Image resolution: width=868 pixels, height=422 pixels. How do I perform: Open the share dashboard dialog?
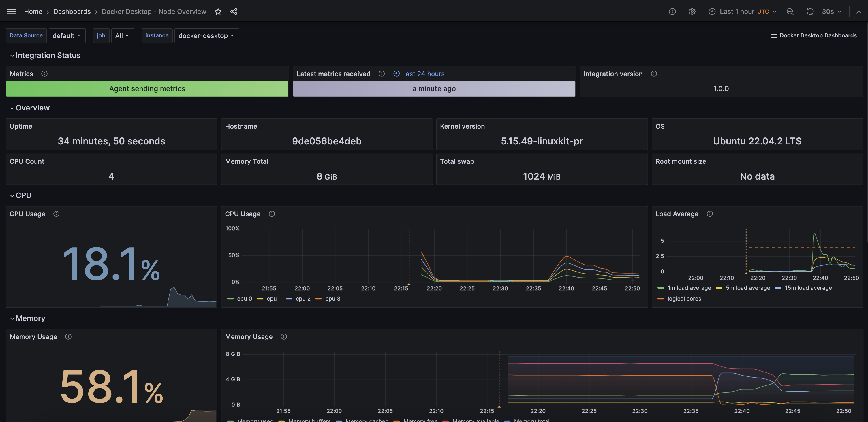(x=234, y=11)
